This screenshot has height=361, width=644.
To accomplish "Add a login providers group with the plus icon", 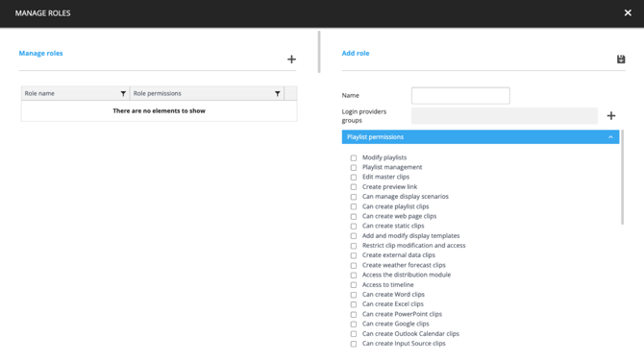I will click(611, 115).
